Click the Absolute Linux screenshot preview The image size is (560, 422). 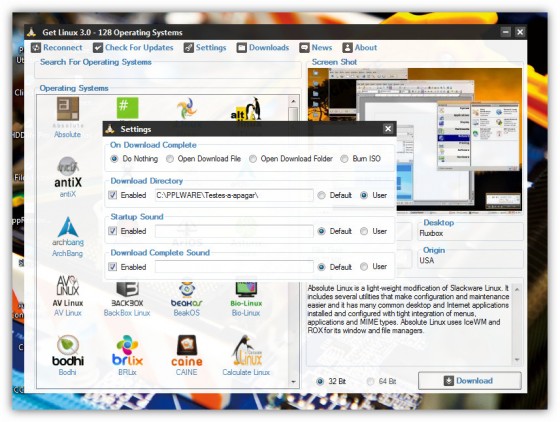click(x=415, y=140)
